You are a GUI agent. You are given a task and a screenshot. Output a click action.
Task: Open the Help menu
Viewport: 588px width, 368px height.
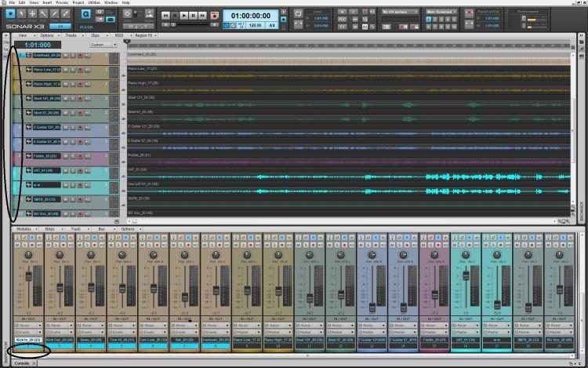click(125, 2)
